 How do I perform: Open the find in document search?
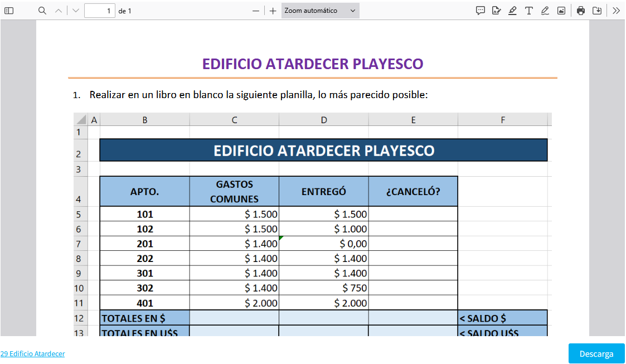click(42, 11)
